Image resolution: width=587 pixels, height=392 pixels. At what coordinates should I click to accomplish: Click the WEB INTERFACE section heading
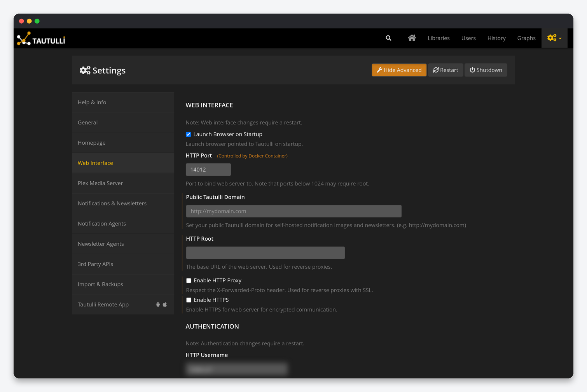tap(209, 105)
